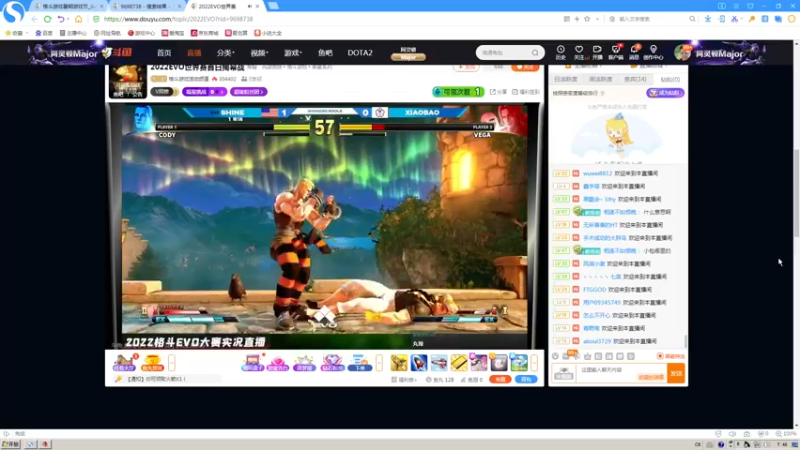
Task: Select the yellow card gift icon
Action: (459, 363)
